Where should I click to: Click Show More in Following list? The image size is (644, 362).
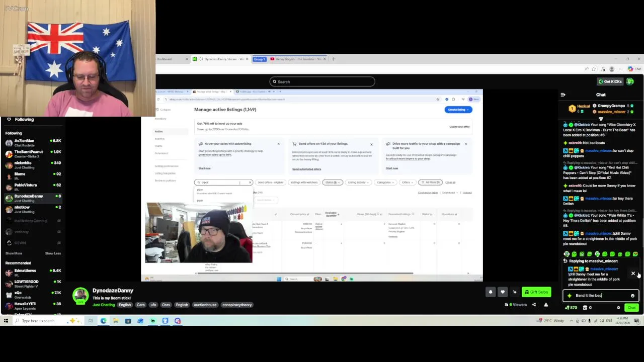pyautogui.click(x=14, y=253)
